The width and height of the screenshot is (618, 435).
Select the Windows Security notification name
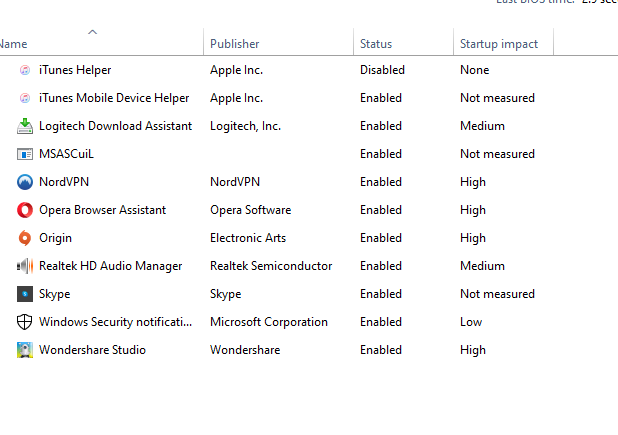point(115,322)
